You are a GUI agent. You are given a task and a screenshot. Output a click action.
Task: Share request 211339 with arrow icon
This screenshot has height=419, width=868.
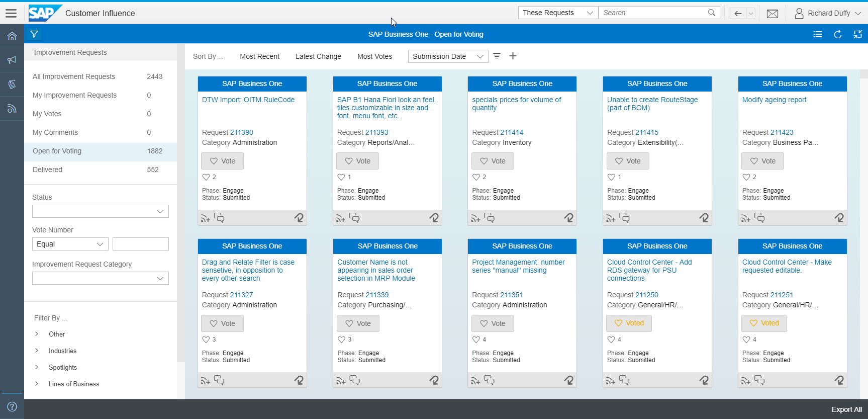click(434, 380)
